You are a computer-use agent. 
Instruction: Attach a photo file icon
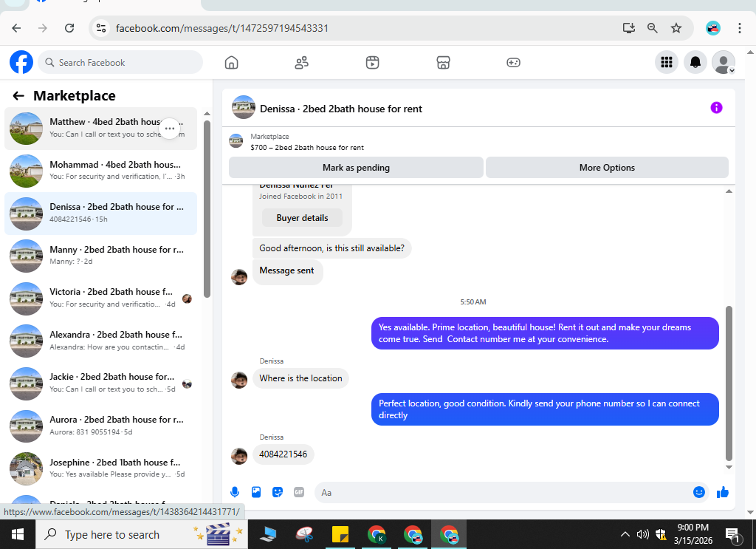[256, 492]
